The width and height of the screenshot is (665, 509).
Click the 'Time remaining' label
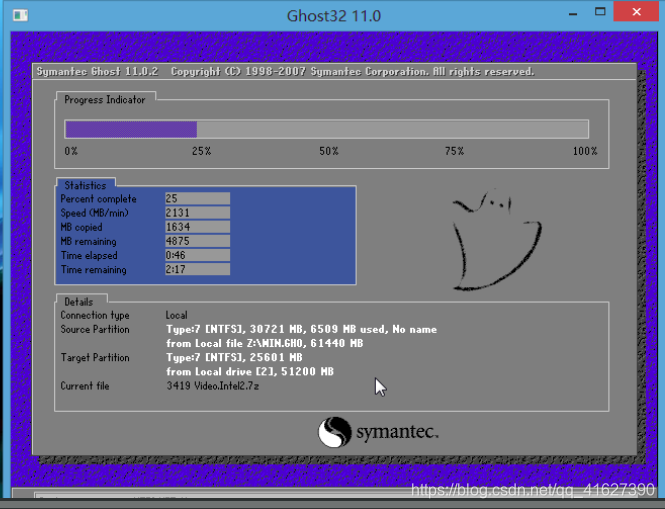[x=93, y=270]
